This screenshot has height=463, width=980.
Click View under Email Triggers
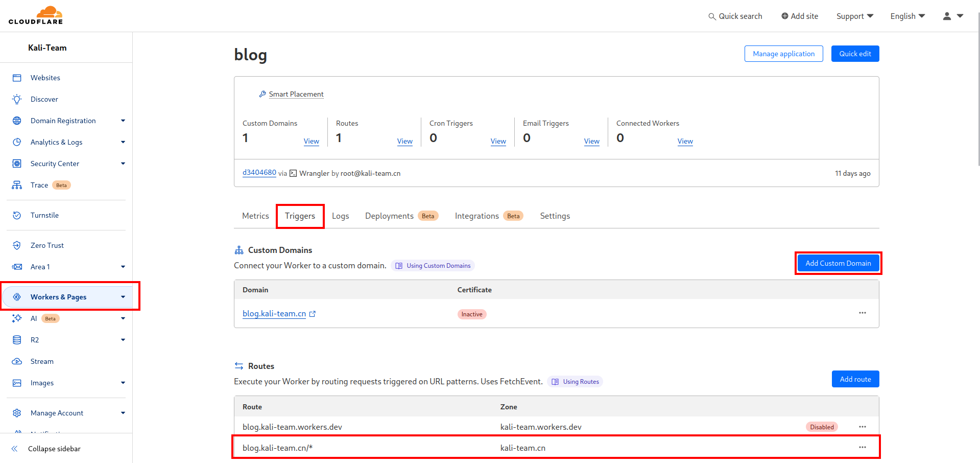pyautogui.click(x=591, y=142)
